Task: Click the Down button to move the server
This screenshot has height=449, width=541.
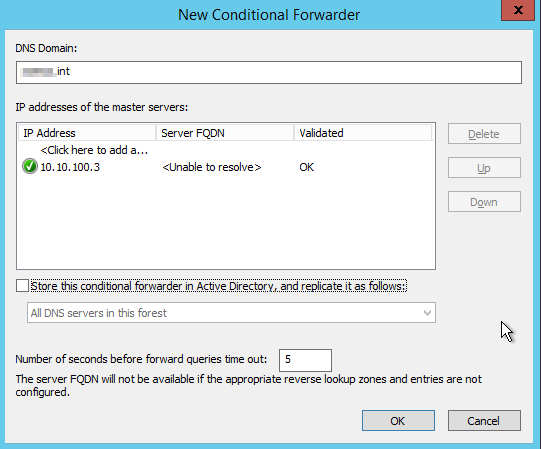Action: click(x=484, y=202)
